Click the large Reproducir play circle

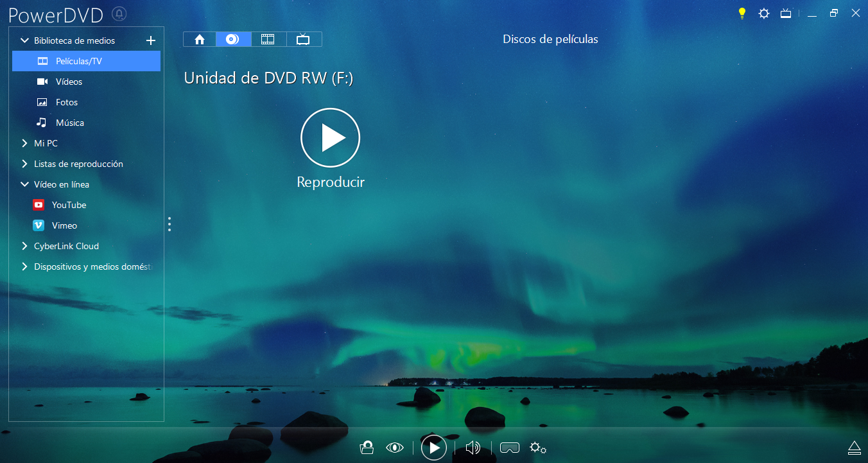click(x=331, y=137)
